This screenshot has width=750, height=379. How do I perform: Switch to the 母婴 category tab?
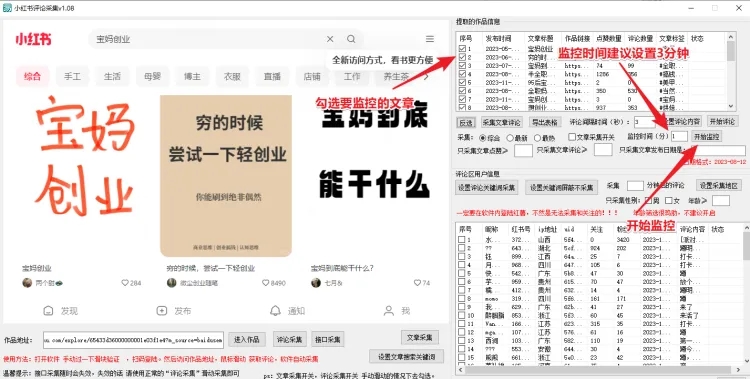(152, 77)
